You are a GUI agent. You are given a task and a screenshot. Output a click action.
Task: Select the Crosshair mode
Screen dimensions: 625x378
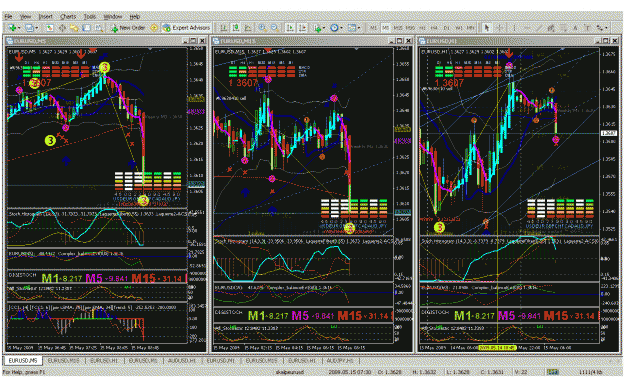[499, 28]
